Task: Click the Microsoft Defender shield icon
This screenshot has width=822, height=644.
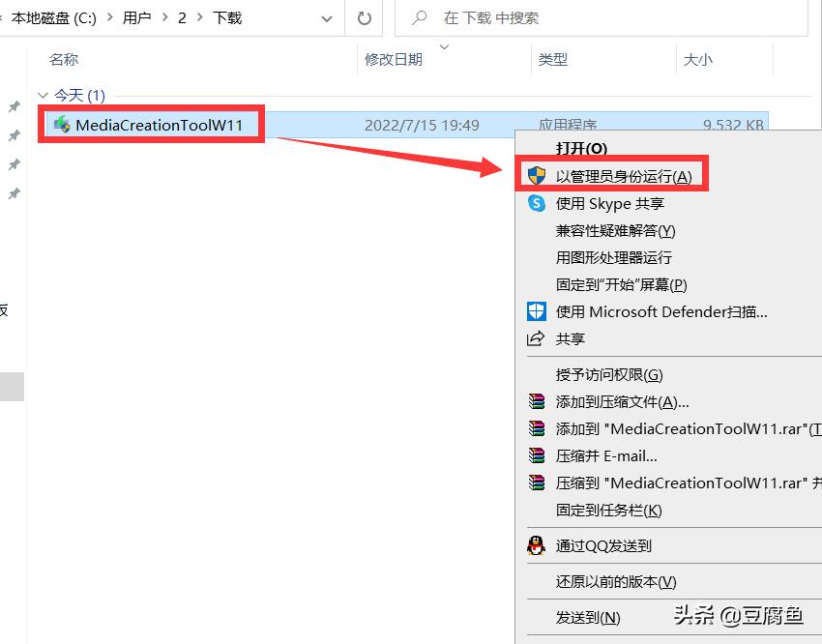Action: click(x=537, y=311)
